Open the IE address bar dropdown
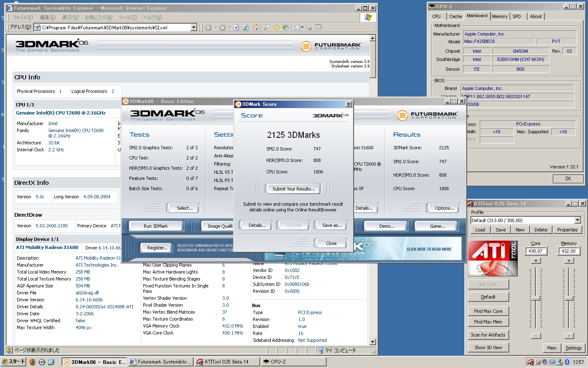 194,27
